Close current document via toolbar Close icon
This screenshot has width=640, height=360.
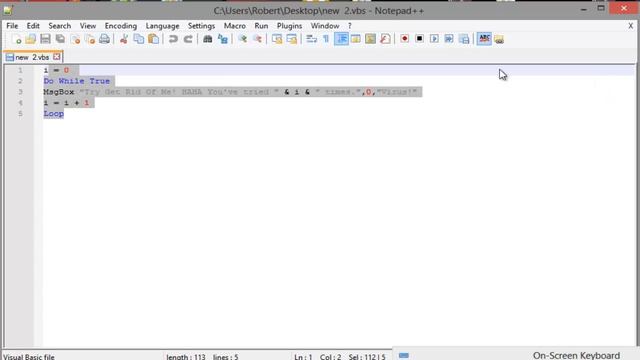pos(75,39)
